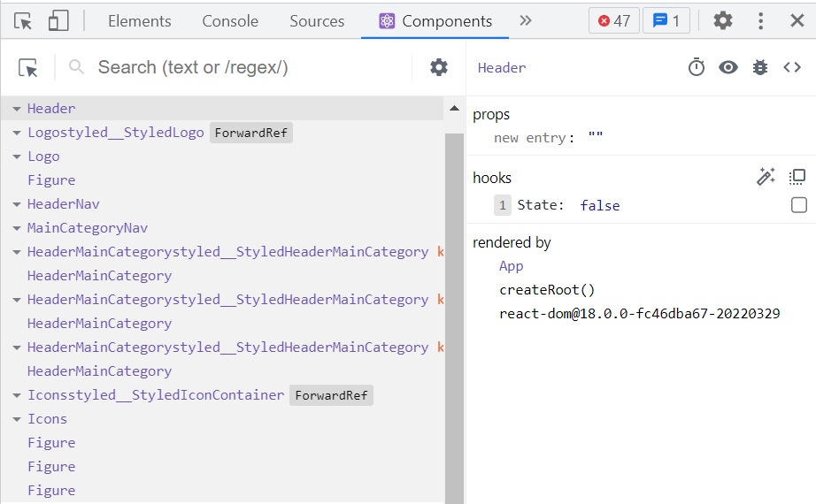This screenshot has height=504, width=816.
Task: Select the Logostyled__StyledLogo component
Action: 116,132
